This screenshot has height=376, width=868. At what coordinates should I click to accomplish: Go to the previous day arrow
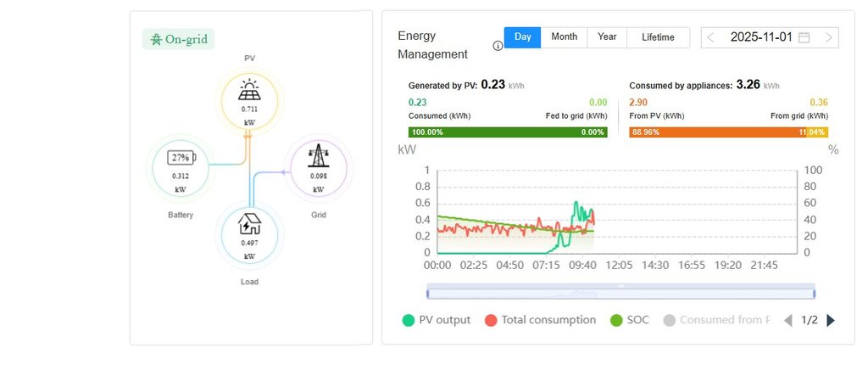tap(710, 37)
